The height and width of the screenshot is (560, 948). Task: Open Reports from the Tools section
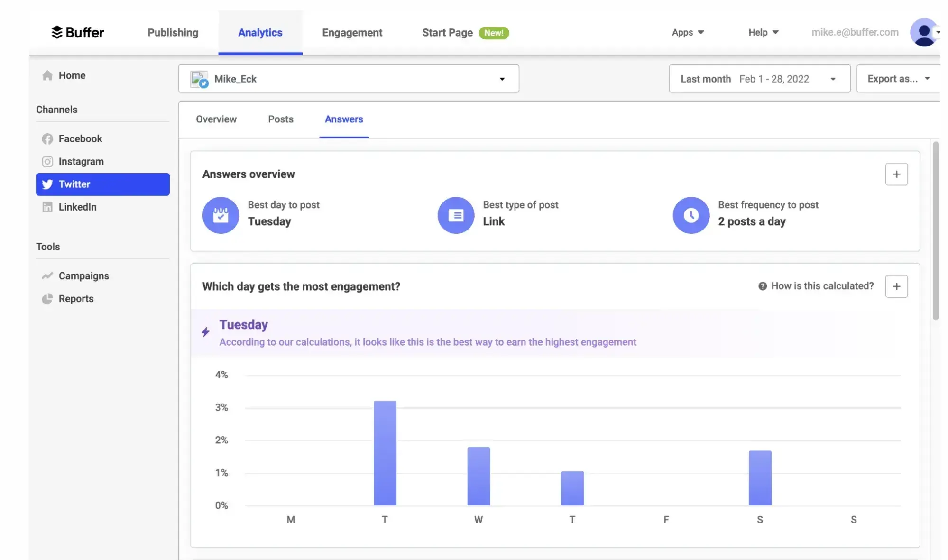click(75, 299)
